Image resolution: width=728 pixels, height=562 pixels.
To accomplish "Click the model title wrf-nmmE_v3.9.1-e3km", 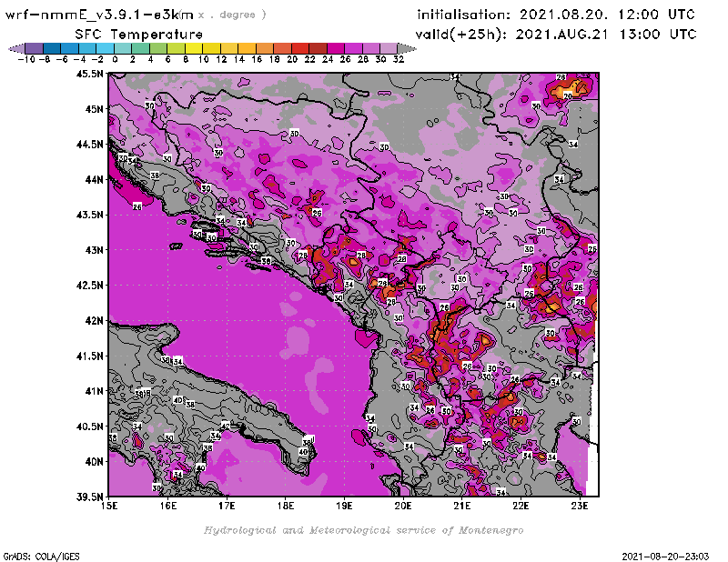I will pos(99,15).
